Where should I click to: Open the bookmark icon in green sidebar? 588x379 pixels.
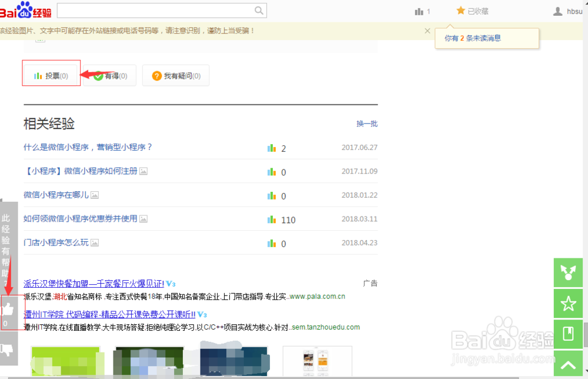[567, 334]
